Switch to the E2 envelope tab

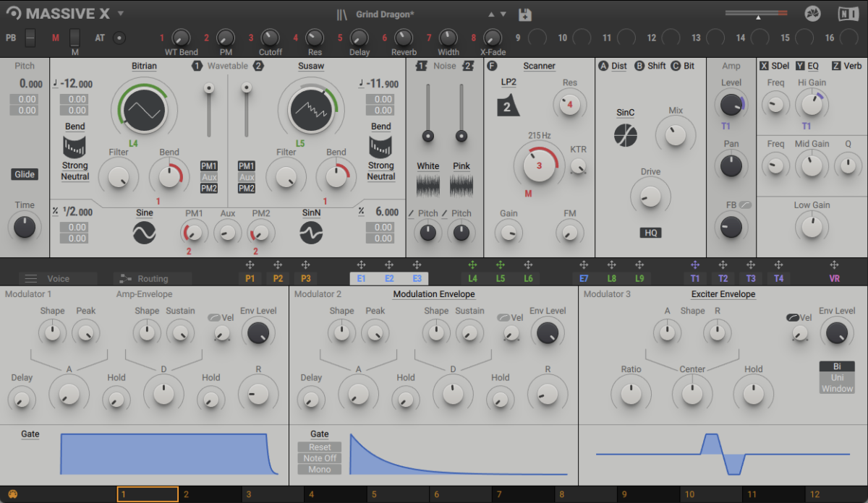(x=389, y=278)
